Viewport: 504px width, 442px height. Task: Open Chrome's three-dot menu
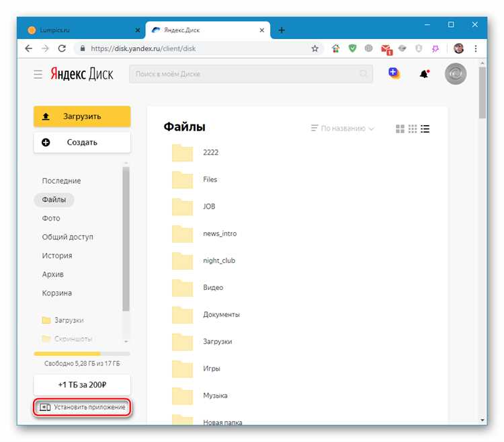[x=475, y=48]
